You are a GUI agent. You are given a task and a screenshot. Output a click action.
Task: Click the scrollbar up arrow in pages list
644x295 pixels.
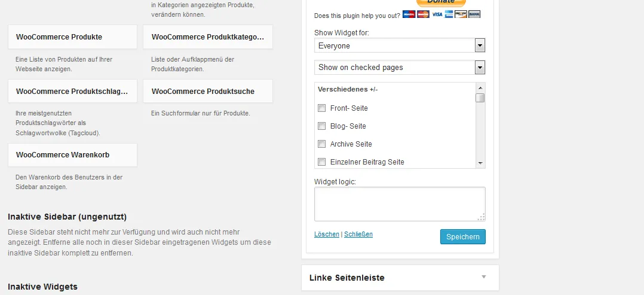pyautogui.click(x=480, y=87)
